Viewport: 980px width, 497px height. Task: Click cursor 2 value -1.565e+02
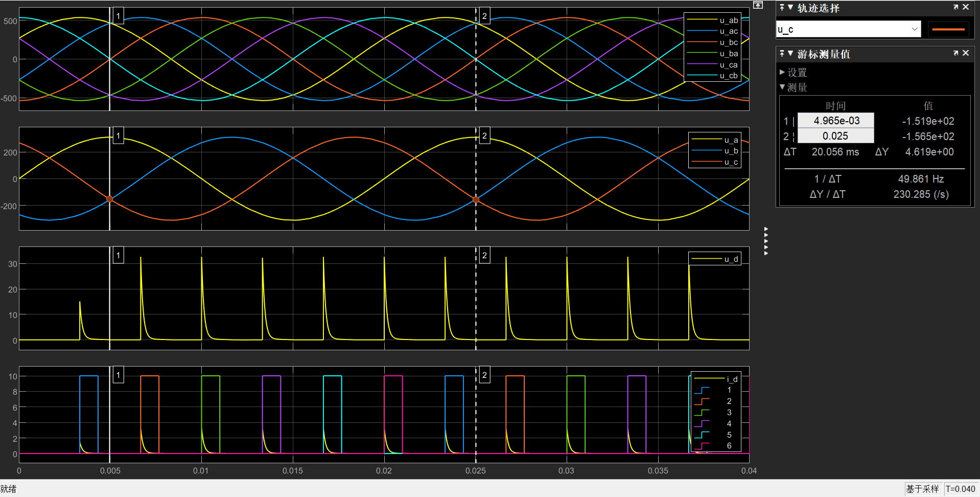928,137
